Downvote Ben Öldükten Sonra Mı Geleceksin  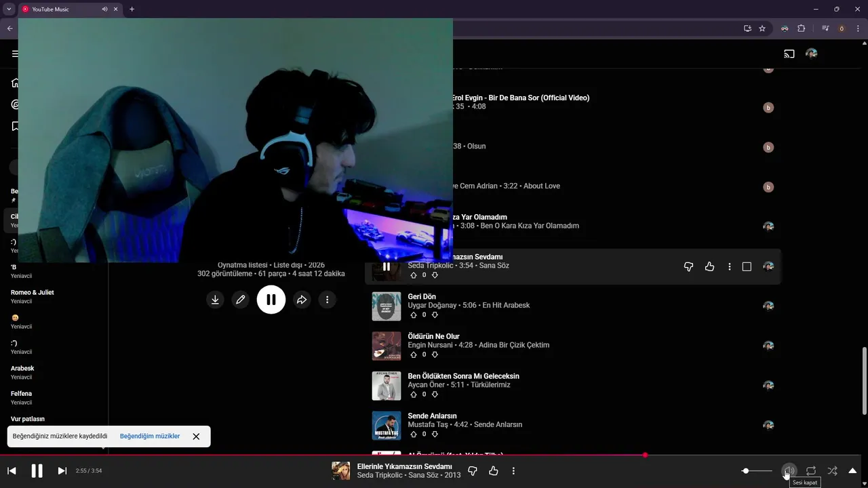coord(435,394)
